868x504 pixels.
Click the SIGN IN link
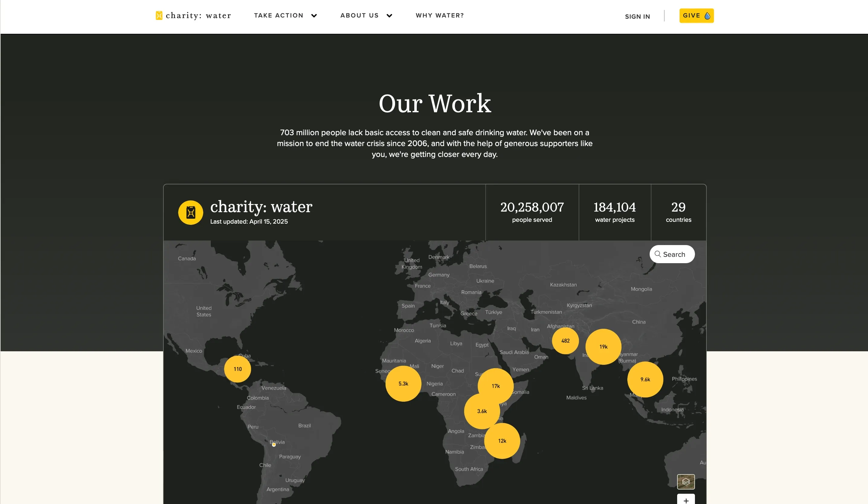637,16
